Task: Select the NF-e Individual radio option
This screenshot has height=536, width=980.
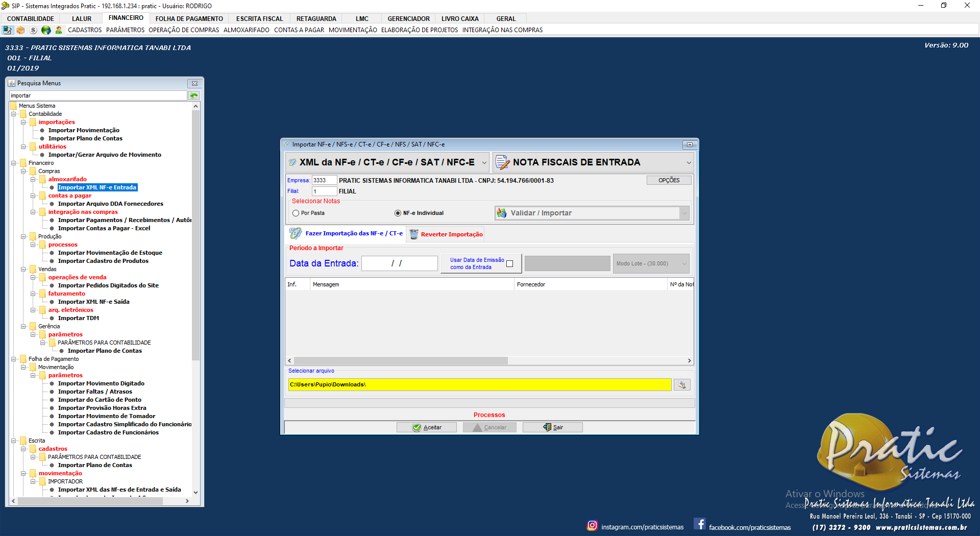Action: (398, 213)
